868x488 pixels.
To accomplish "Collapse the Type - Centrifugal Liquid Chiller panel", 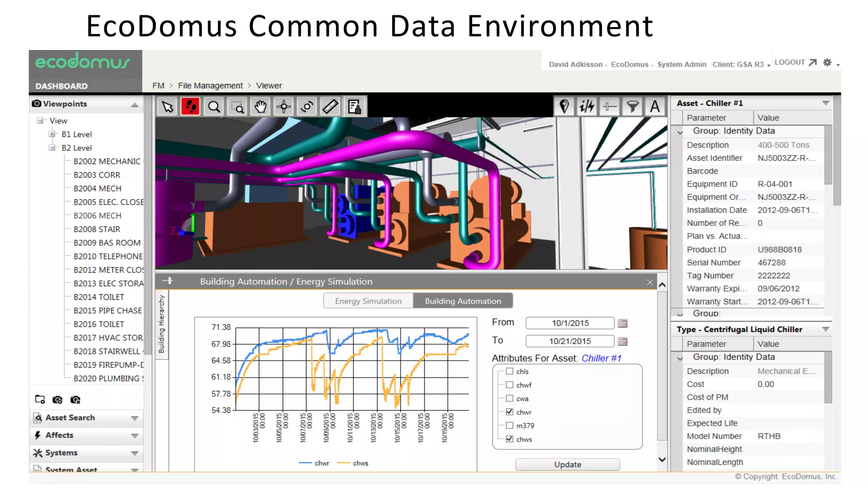I will (x=825, y=329).
